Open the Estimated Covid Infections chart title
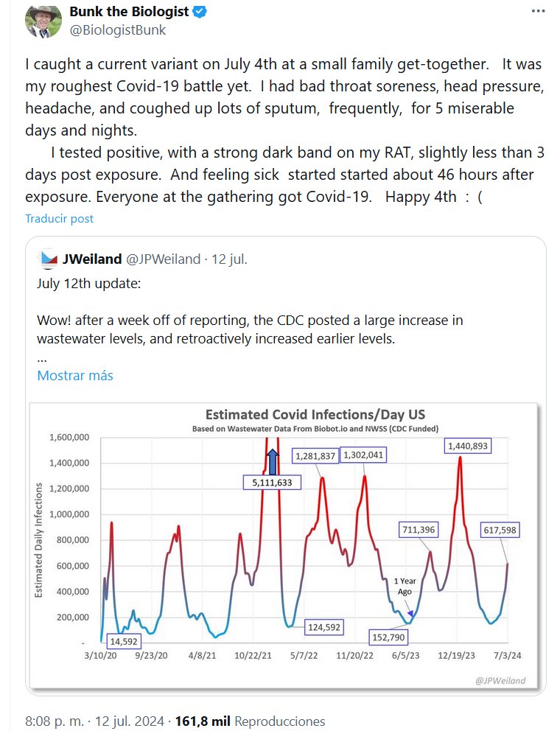Viewport: 560px width, 731px height. [315, 414]
